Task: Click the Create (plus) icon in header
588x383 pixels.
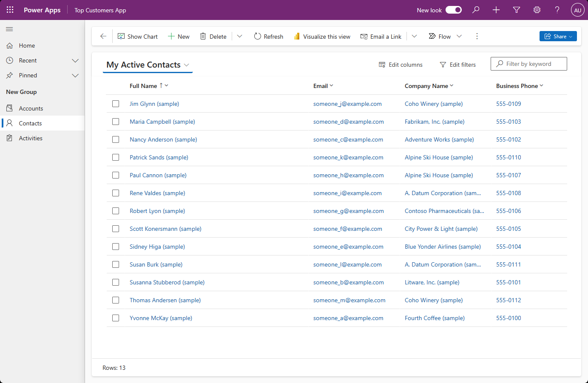Action: [496, 10]
